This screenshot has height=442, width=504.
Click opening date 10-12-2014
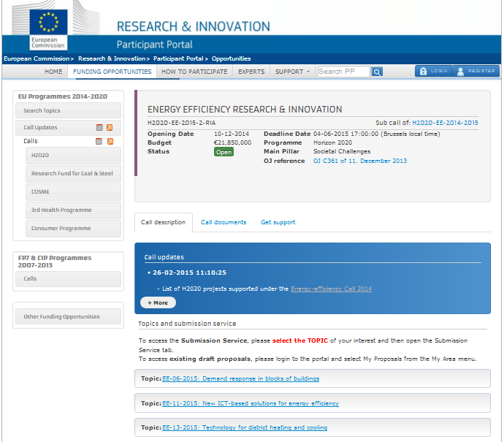click(x=232, y=134)
